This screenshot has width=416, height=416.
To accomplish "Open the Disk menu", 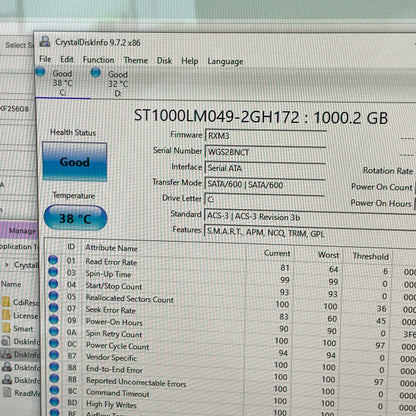I will pyautogui.click(x=164, y=61).
